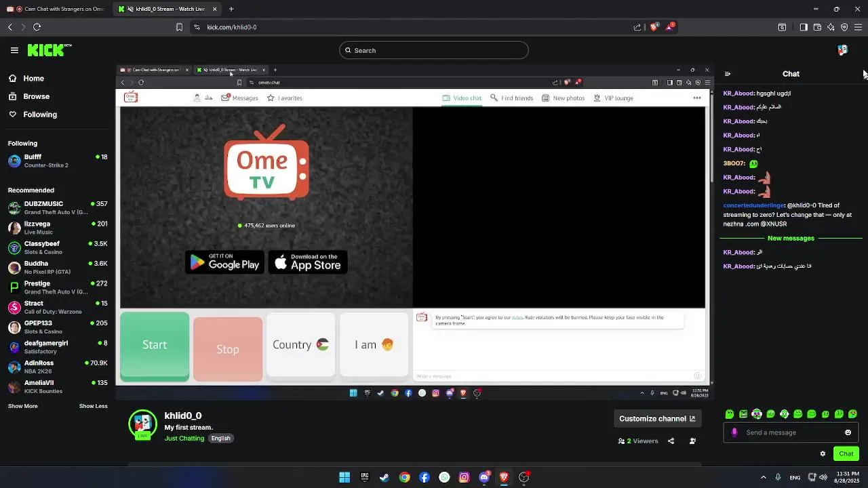Open a new browser tab
The height and width of the screenshot is (488, 868).
coord(231,9)
